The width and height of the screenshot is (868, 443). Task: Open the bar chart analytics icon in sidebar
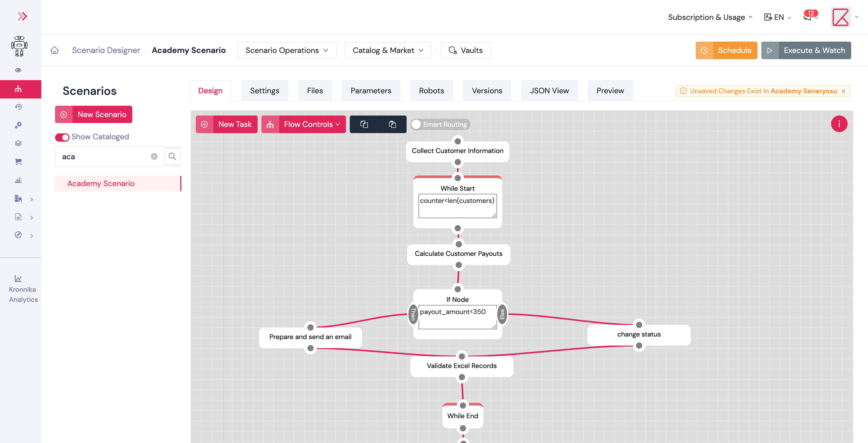click(x=18, y=180)
